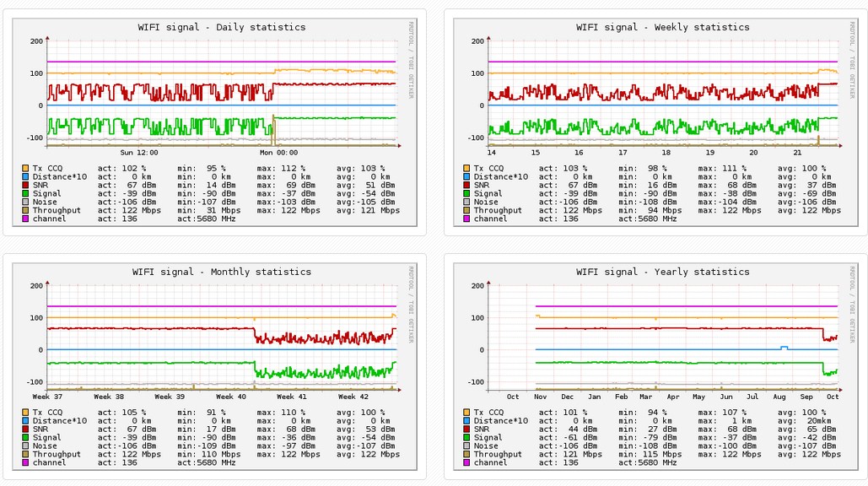Image resolution: width=868 pixels, height=486 pixels.
Task: Click the SNR red swatch in Monthly legend
Action: point(25,429)
